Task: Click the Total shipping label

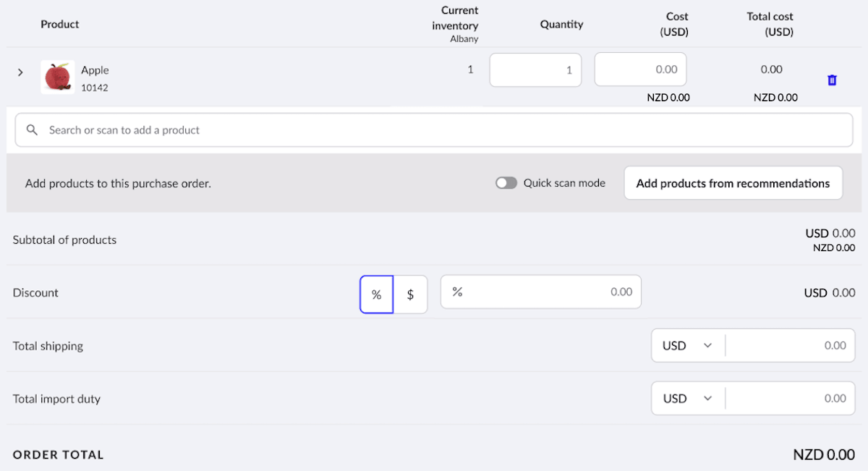Action: [x=48, y=346]
